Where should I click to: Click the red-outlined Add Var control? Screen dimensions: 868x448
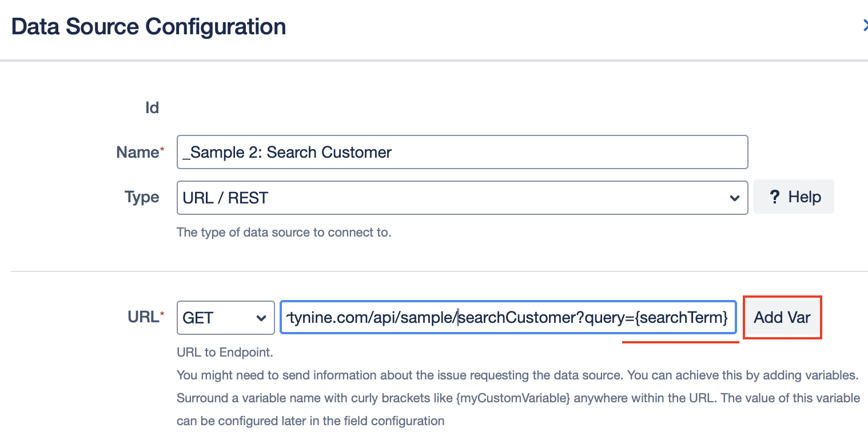tap(782, 318)
